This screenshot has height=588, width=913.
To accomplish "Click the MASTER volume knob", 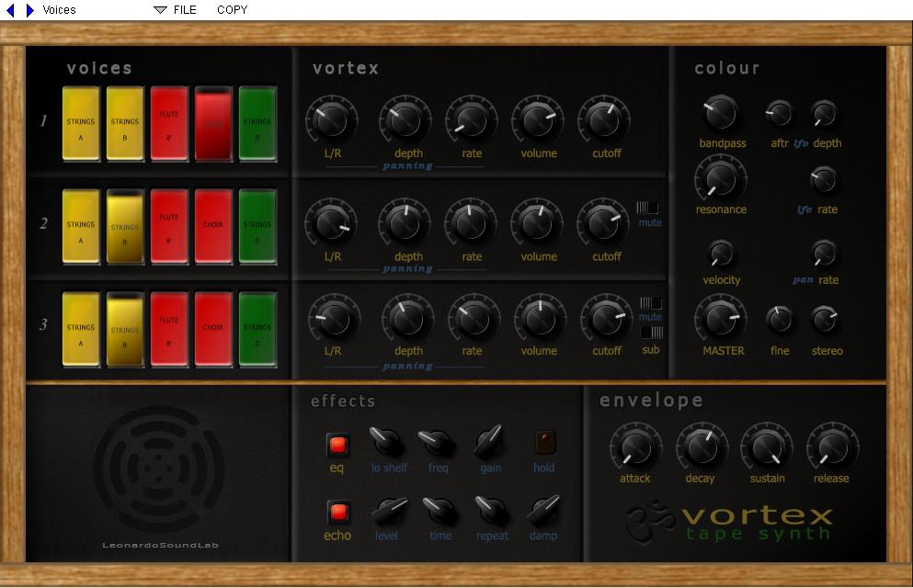I will (720, 320).
